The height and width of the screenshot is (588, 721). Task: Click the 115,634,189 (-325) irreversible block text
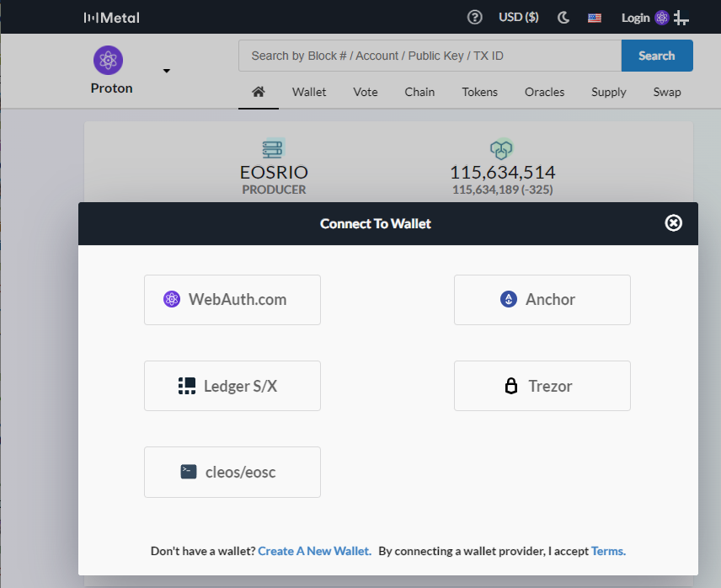point(503,190)
